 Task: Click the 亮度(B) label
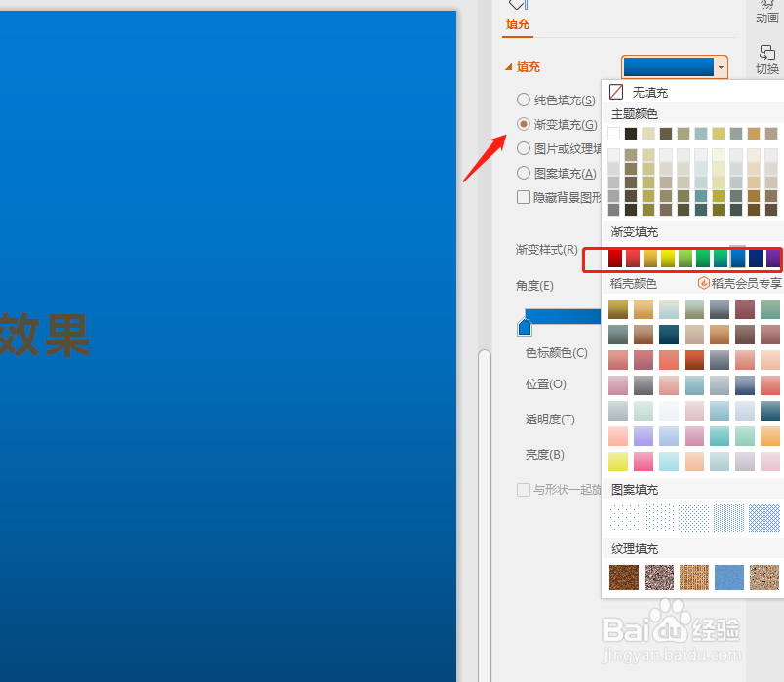tap(544, 455)
